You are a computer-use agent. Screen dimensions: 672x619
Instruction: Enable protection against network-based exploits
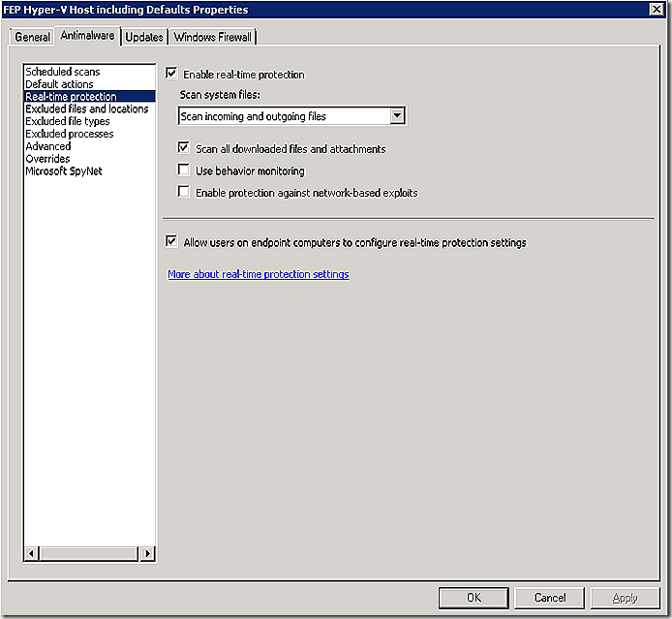184,192
